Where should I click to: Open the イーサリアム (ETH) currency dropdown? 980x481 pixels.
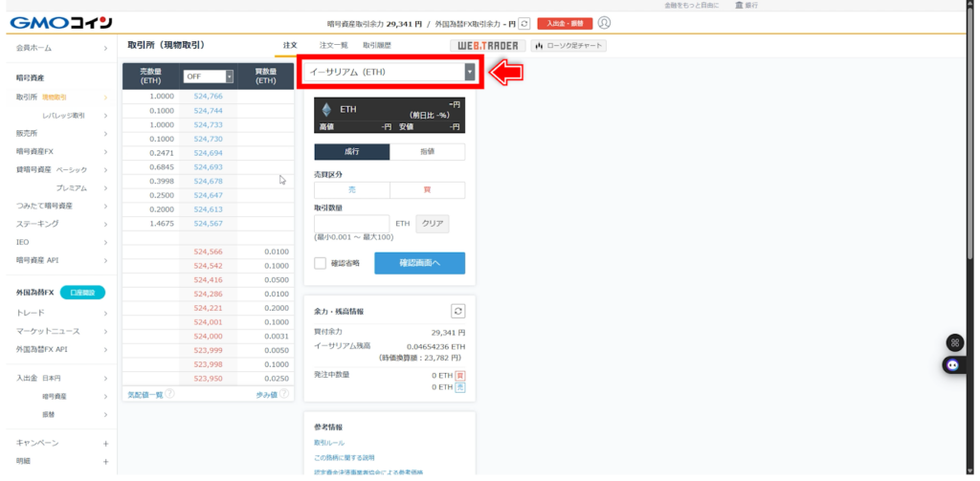[x=390, y=72]
